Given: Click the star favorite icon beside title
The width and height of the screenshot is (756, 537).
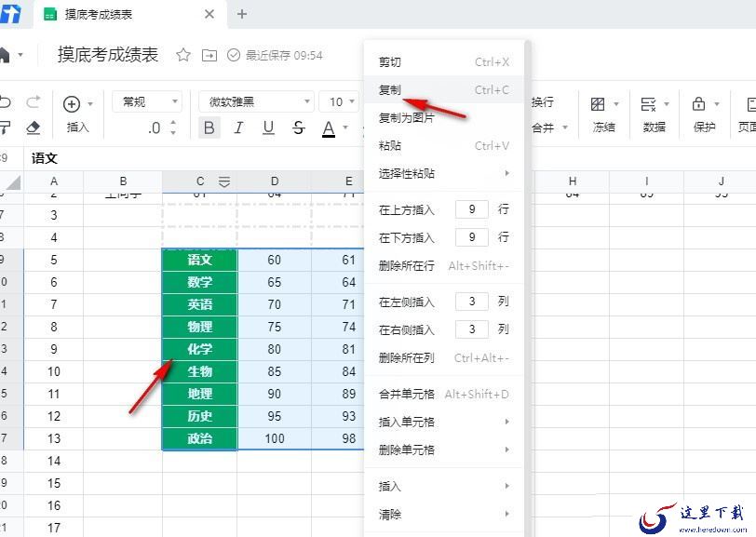Looking at the screenshot, I should (x=183, y=55).
